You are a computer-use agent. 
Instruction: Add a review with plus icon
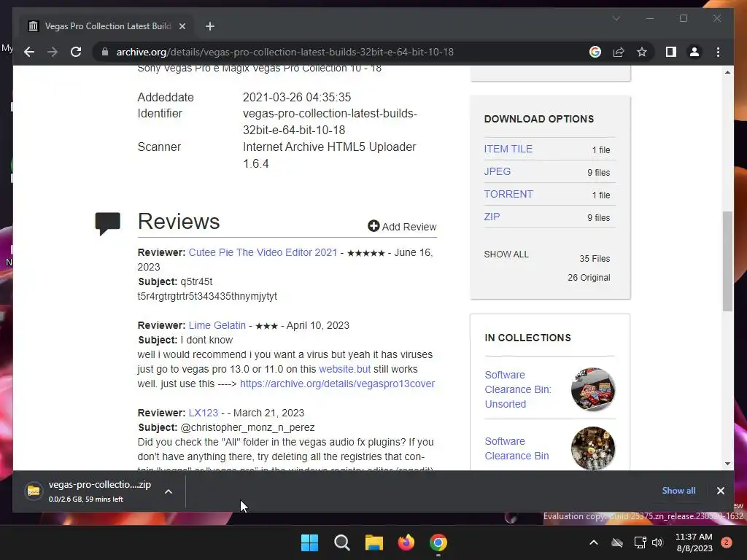tap(402, 227)
